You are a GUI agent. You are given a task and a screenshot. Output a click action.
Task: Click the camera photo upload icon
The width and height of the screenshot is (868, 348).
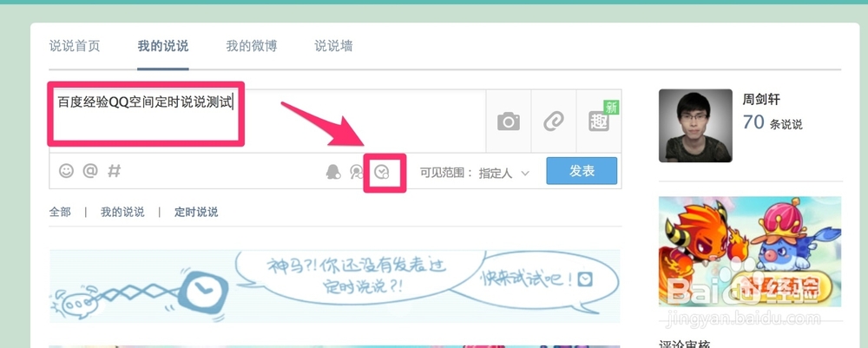[508, 121]
